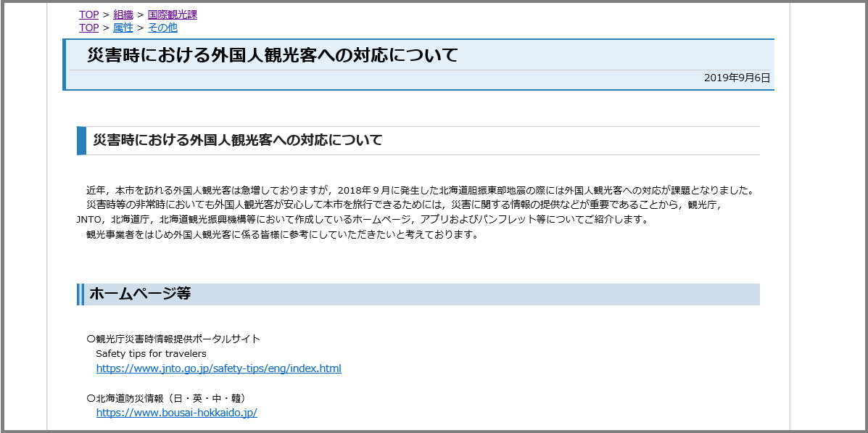868x433 pixels.
Task: Open the JNTO safety-tips URL link
Action: point(218,368)
